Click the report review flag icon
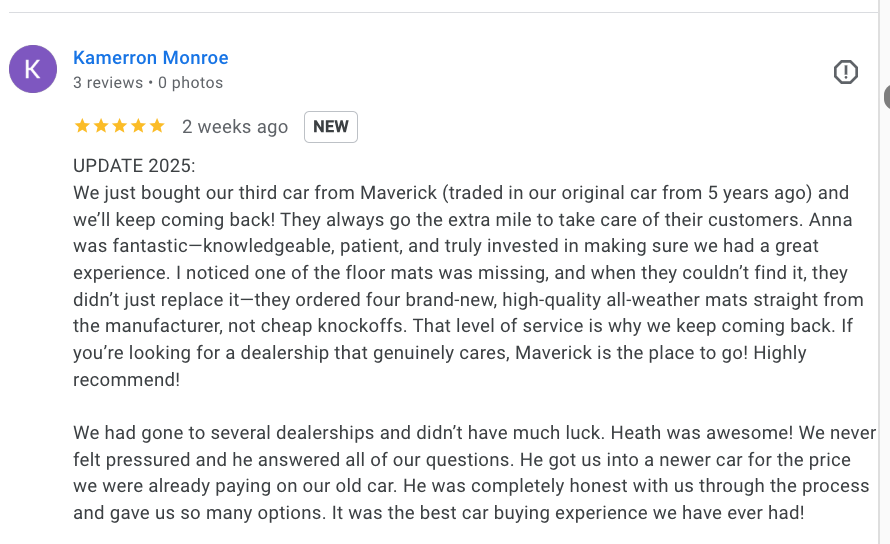Screen dimensions: 890x544 [846, 72]
